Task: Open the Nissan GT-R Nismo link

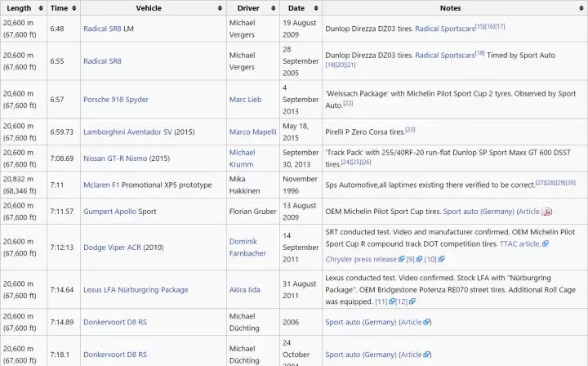Action: 115,158
